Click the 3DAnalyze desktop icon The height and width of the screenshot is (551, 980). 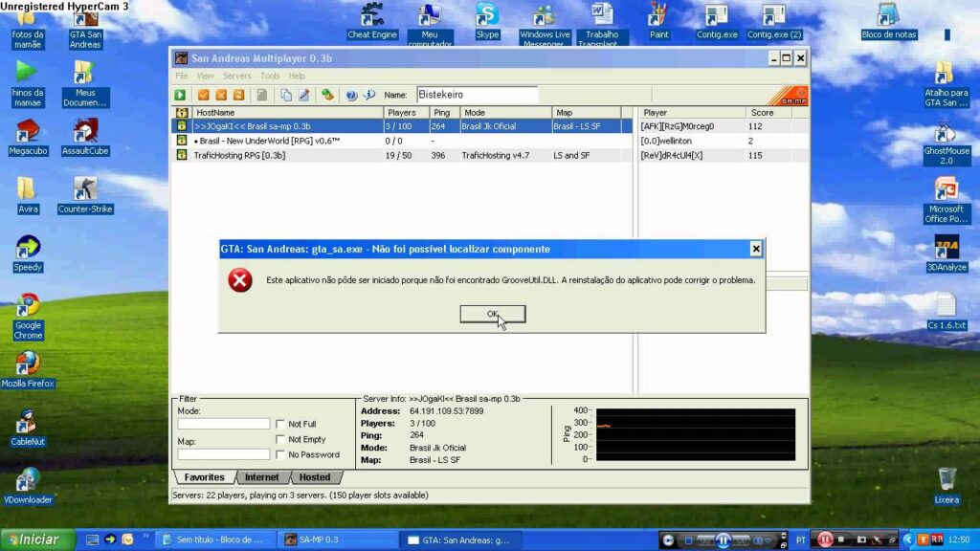tap(947, 253)
